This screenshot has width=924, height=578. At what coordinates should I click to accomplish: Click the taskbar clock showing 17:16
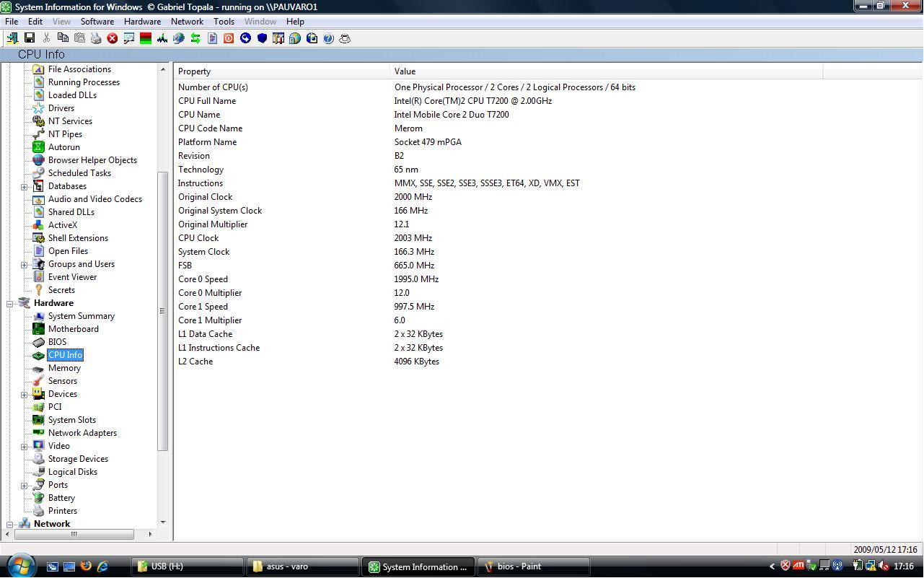click(x=904, y=566)
